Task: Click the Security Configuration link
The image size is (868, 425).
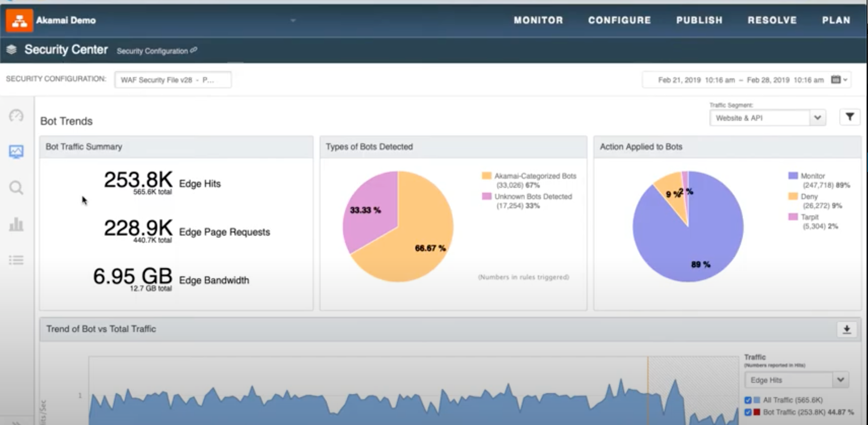Action: pyautogui.click(x=152, y=51)
